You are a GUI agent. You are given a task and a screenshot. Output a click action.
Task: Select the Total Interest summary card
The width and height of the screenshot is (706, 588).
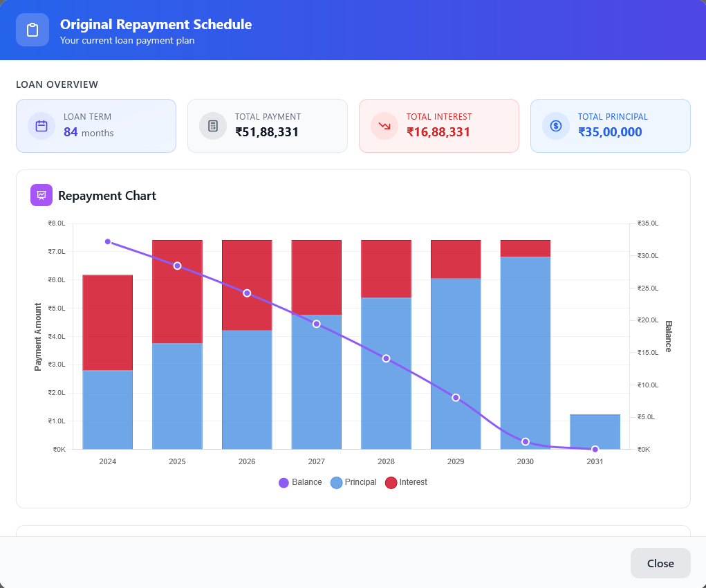[x=438, y=125]
